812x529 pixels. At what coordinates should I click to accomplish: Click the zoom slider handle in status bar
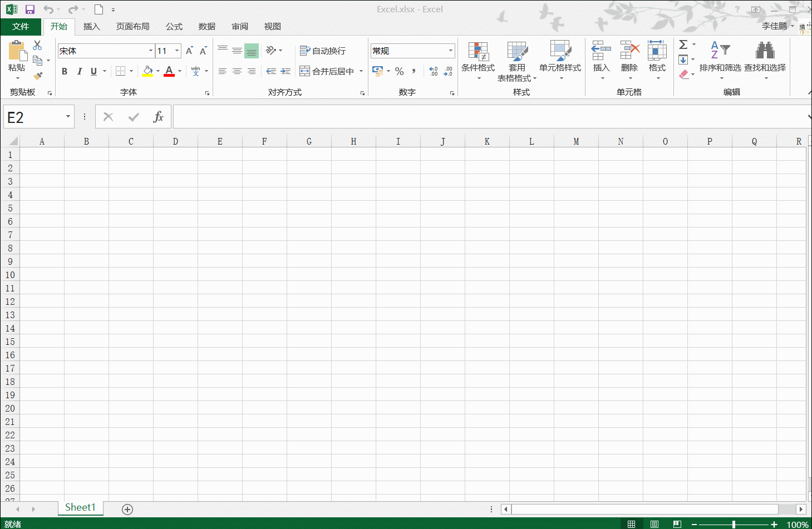(x=734, y=525)
